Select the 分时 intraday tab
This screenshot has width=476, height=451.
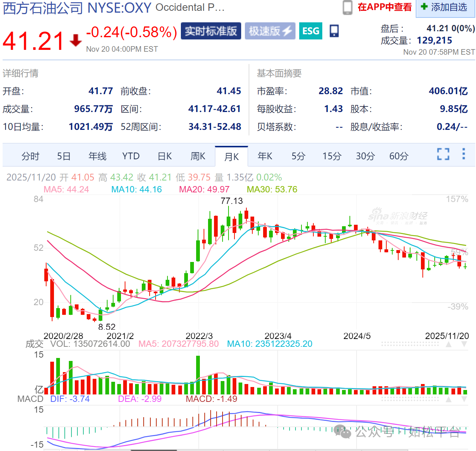pos(30,156)
